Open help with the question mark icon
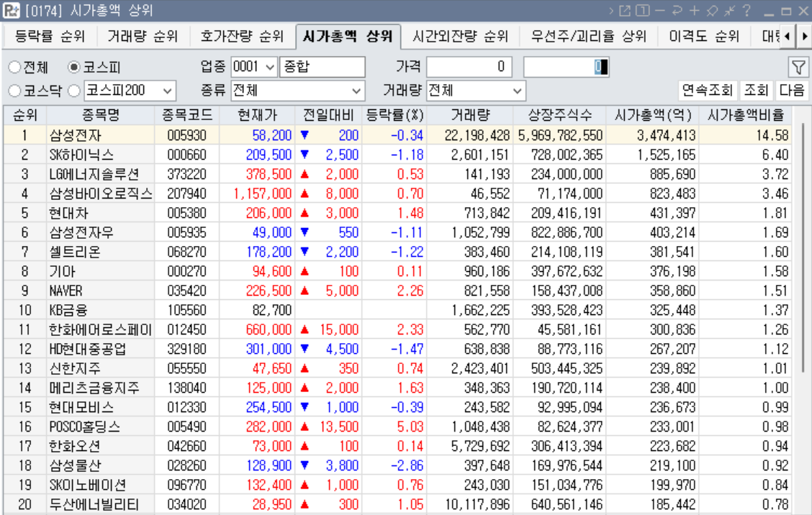This screenshot has height=515, width=812. click(x=746, y=10)
